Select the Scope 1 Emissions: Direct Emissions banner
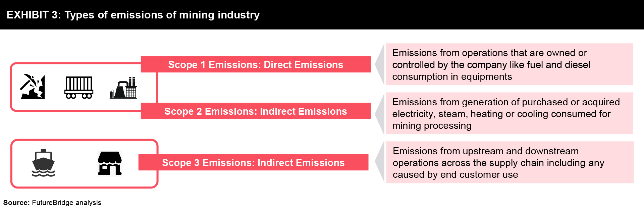Screen dimensions: 644x215 click(256, 64)
